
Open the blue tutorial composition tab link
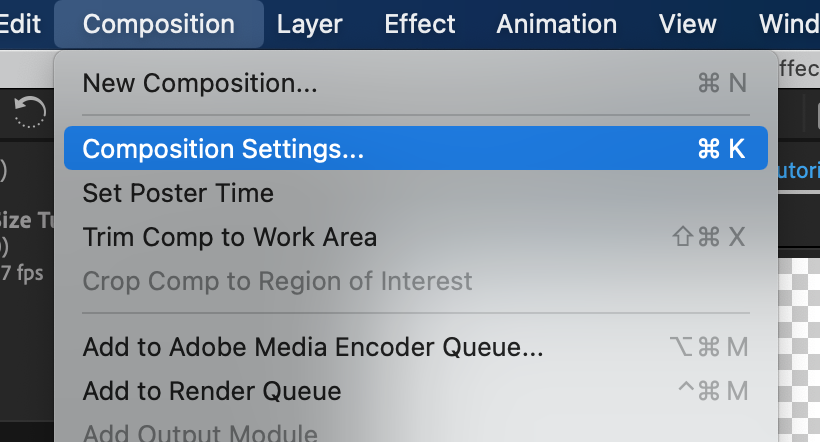click(x=798, y=171)
